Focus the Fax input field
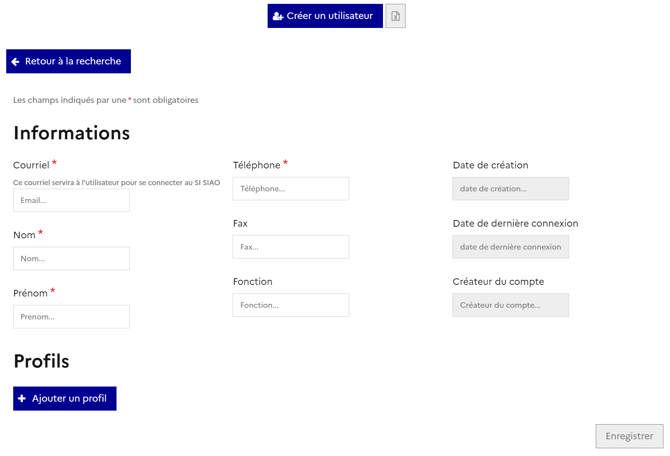 pyautogui.click(x=291, y=247)
